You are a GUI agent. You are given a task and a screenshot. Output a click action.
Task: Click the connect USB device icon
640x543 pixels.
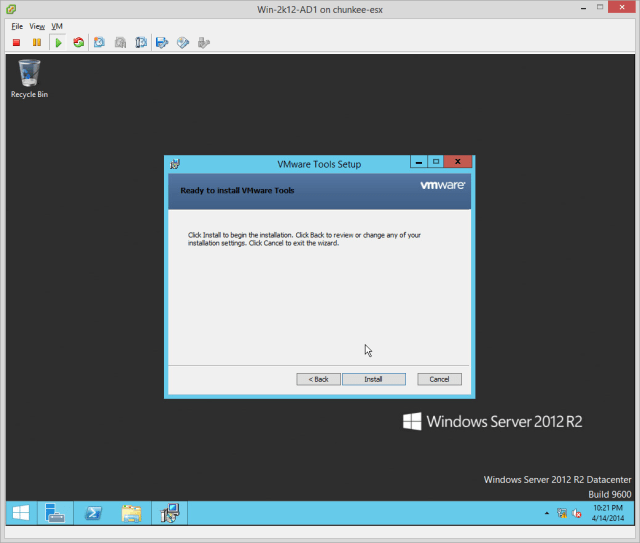coord(204,42)
